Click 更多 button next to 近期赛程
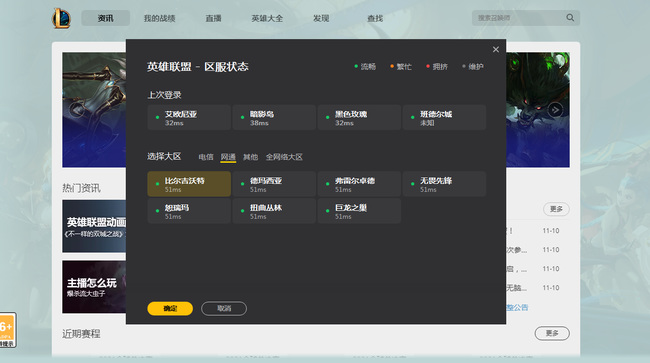 pos(552,333)
